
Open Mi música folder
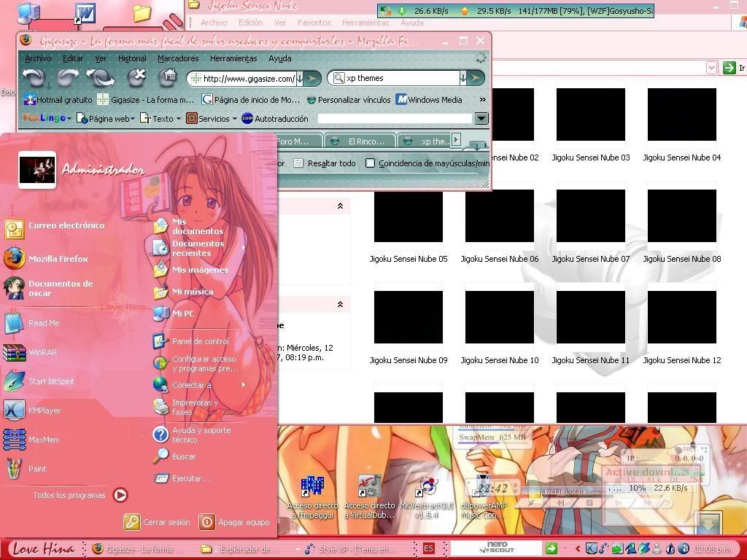pos(183,292)
